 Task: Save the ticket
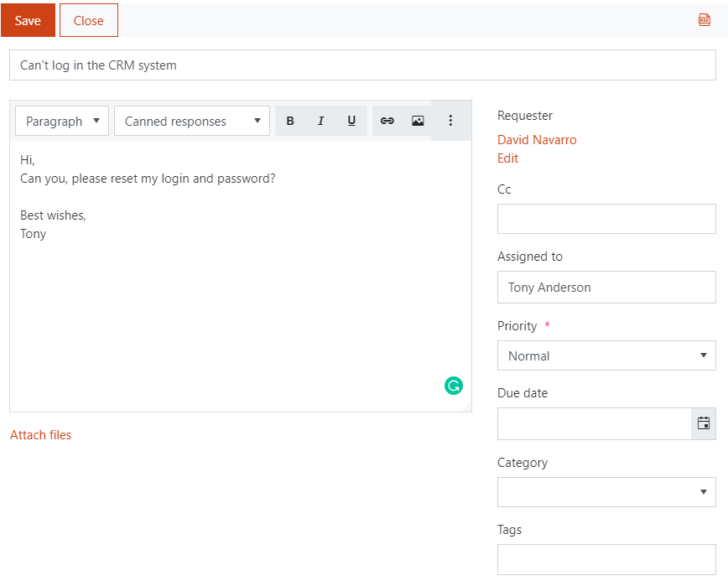28,20
